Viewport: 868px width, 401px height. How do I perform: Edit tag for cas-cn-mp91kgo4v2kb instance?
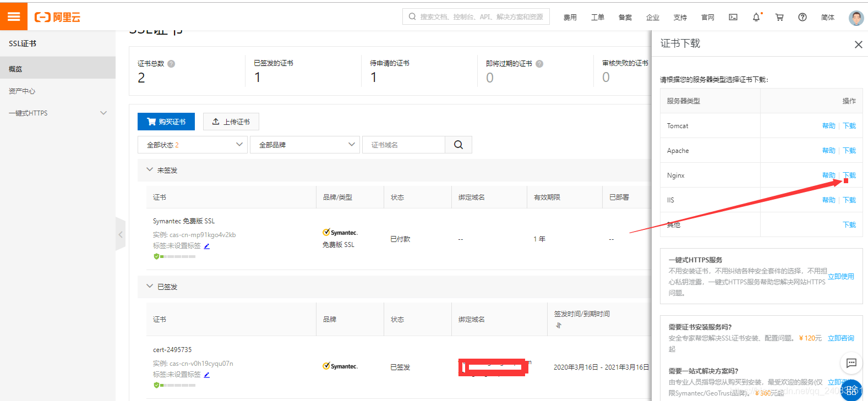(207, 246)
